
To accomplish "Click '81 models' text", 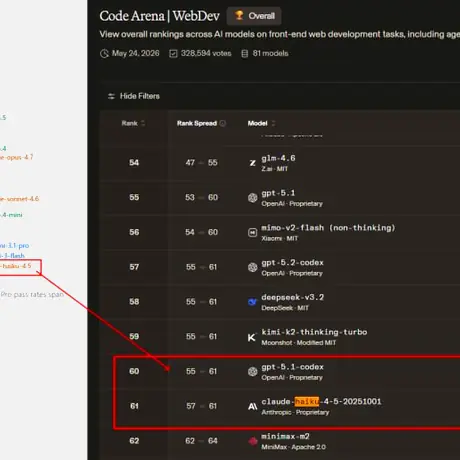I will coord(270,53).
